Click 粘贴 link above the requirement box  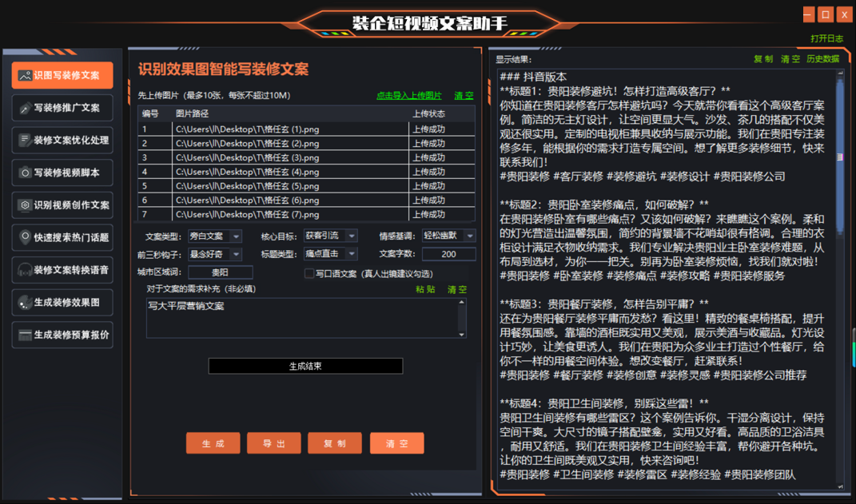(424, 289)
